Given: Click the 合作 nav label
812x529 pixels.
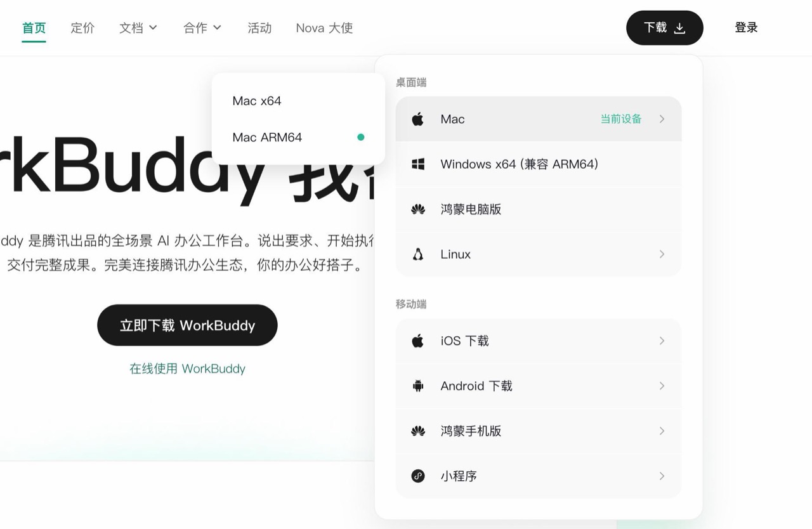Looking at the screenshot, I should point(195,28).
